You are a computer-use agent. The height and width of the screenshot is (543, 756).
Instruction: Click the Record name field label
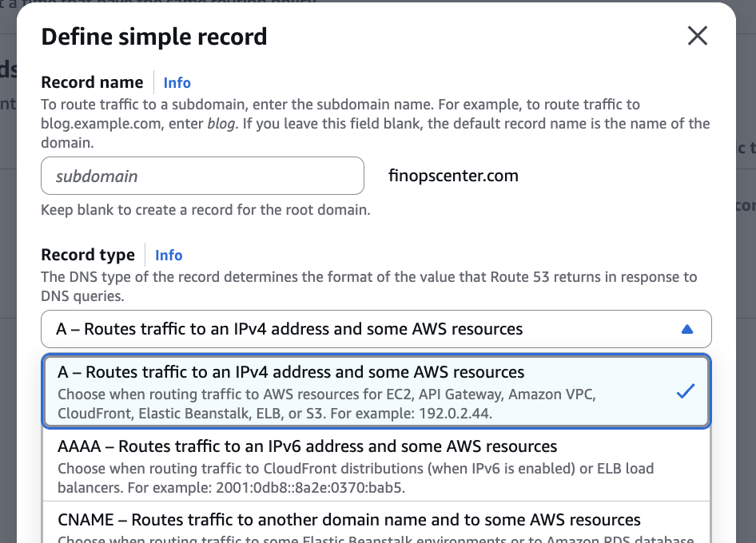point(92,82)
